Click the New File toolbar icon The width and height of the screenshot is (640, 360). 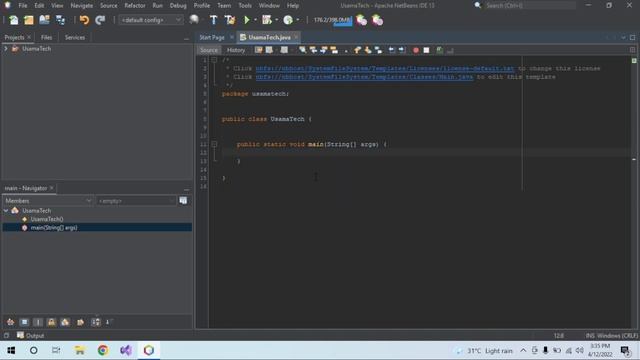point(13,20)
